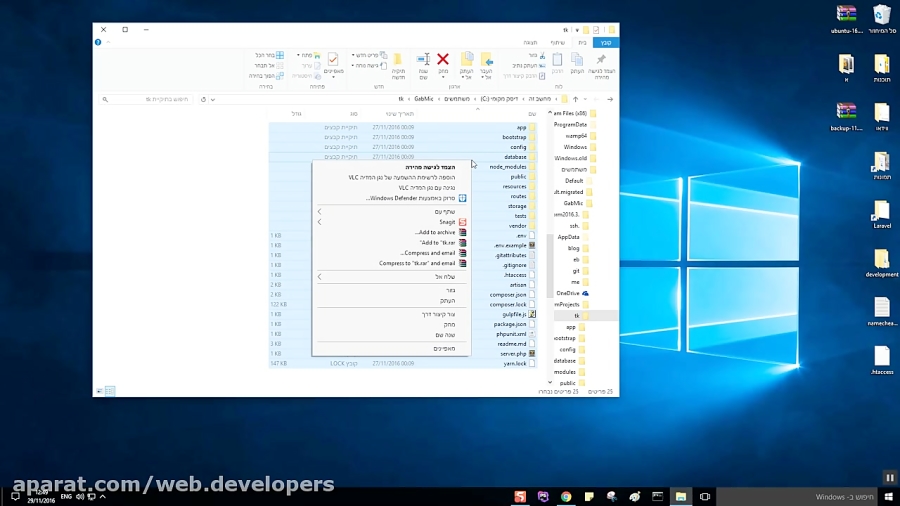This screenshot has height=506, width=900.
Task: Choose 'Add to "tk.rar"' from context menu
Action: pyautogui.click(x=437, y=242)
